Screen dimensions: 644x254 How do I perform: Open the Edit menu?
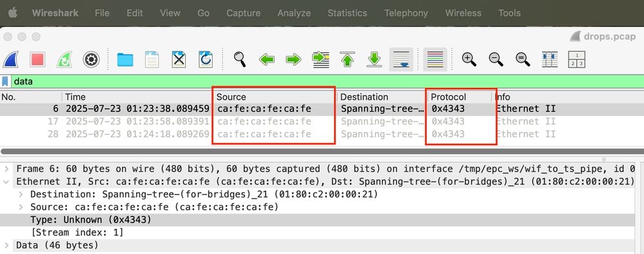(135, 13)
